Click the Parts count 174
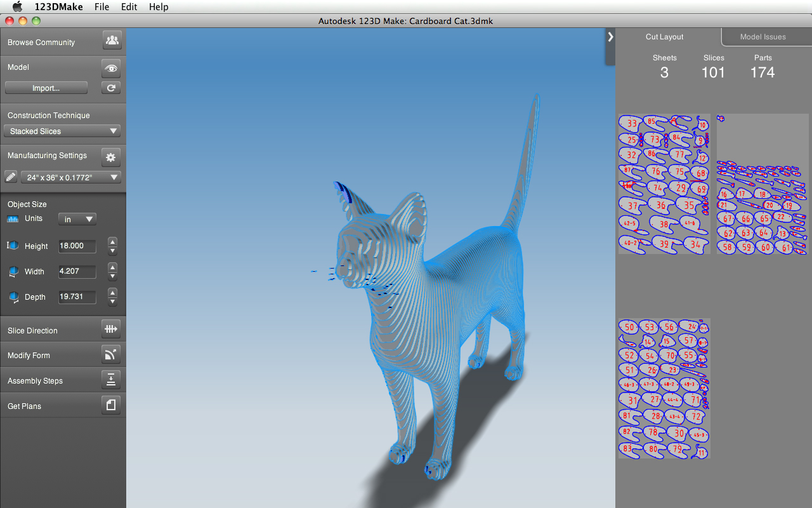The image size is (812, 508). 763,72
